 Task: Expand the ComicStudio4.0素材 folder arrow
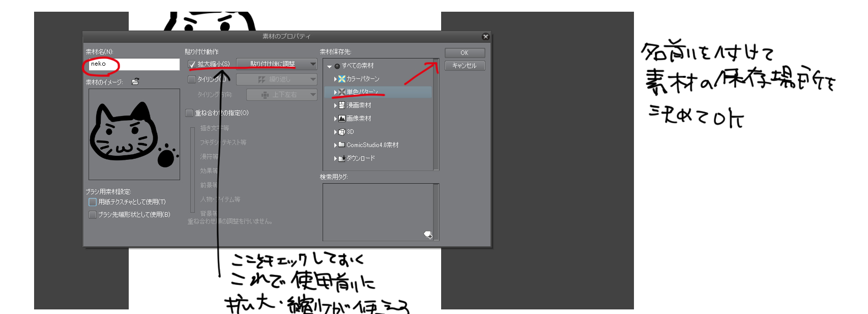click(335, 145)
